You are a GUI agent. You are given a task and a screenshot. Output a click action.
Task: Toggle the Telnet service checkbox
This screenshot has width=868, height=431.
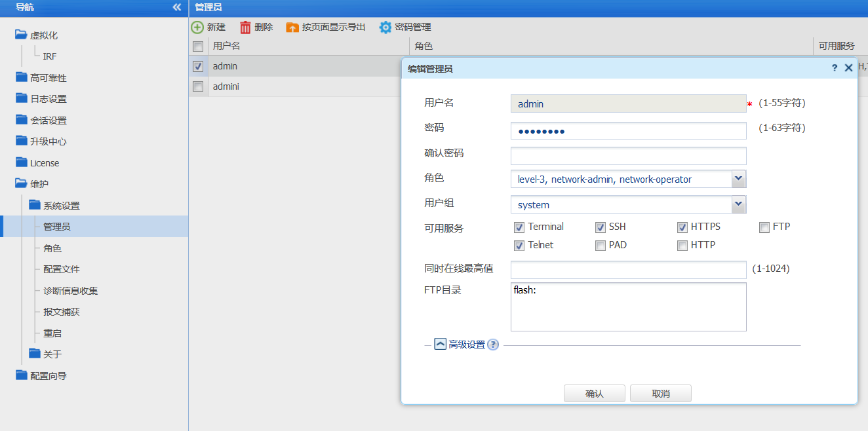519,246
